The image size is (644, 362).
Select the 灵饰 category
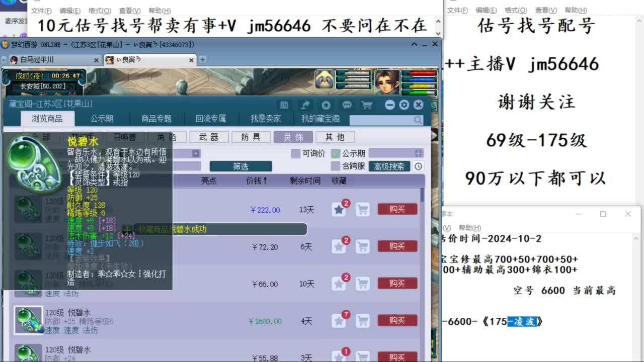point(293,137)
